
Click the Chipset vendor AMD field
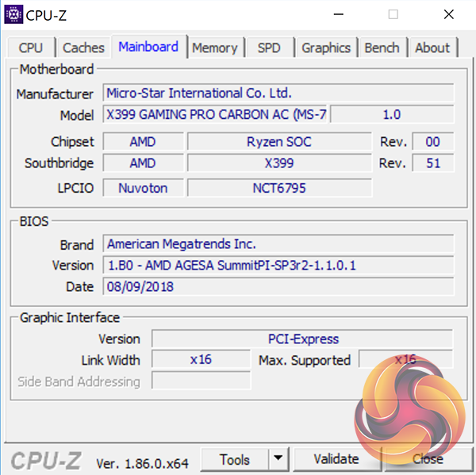143,142
